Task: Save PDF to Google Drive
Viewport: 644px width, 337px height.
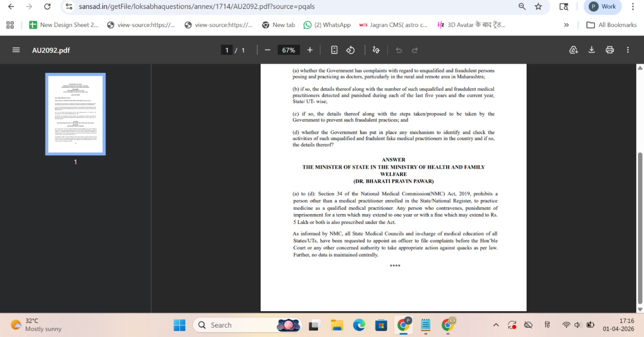Action: click(574, 50)
